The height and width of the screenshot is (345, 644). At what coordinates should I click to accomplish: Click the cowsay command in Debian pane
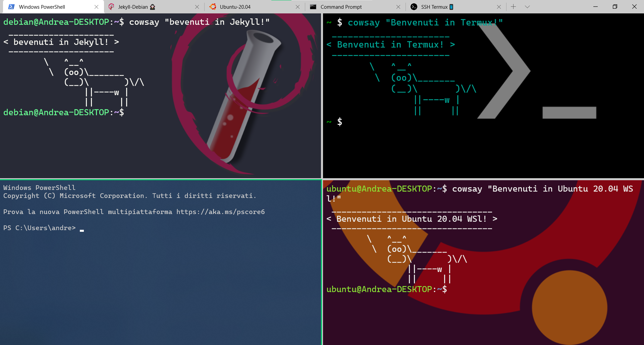[199, 22]
